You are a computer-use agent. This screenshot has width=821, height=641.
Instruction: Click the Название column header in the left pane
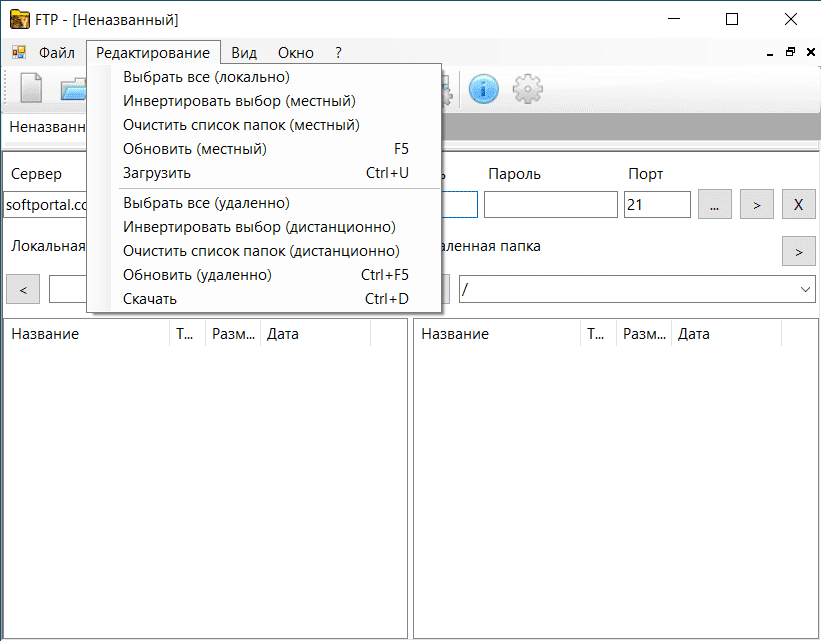click(86, 334)
